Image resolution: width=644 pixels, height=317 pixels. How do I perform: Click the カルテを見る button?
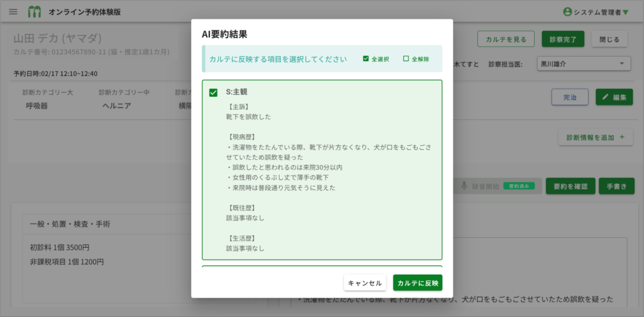click(x=506, y=39)
